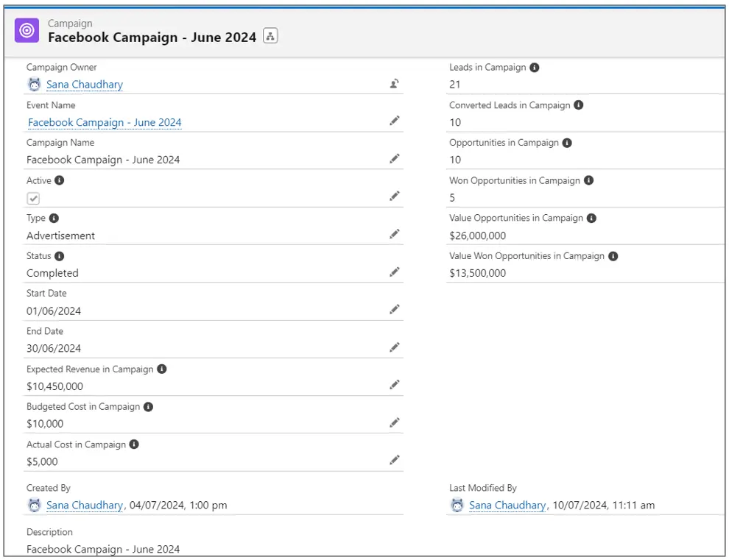
Task: Show info for Value Opportunities in Campaign
Action: 591,218
